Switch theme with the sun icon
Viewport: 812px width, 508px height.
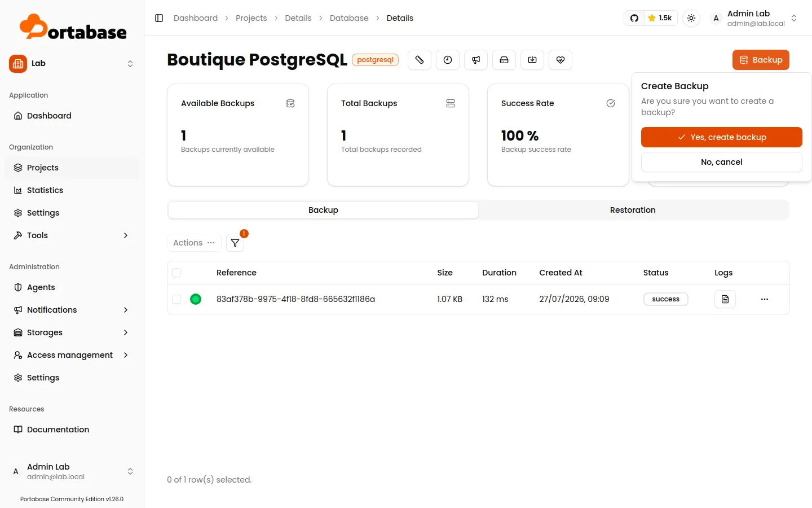point(691,18)
